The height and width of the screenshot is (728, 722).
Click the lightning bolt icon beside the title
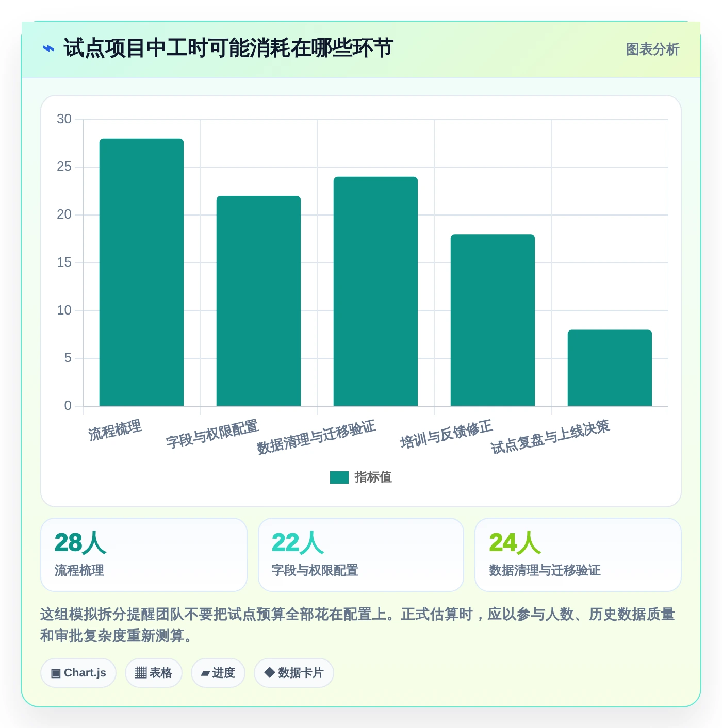coord(48,49)
